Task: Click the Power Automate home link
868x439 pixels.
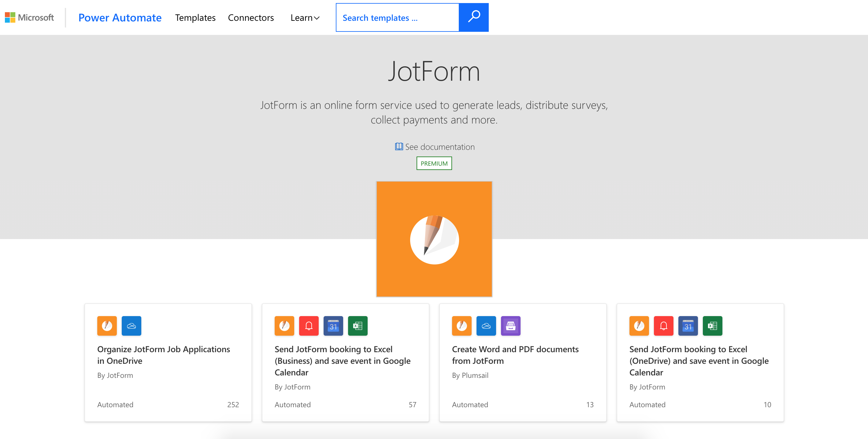Action: coord(120,17)
